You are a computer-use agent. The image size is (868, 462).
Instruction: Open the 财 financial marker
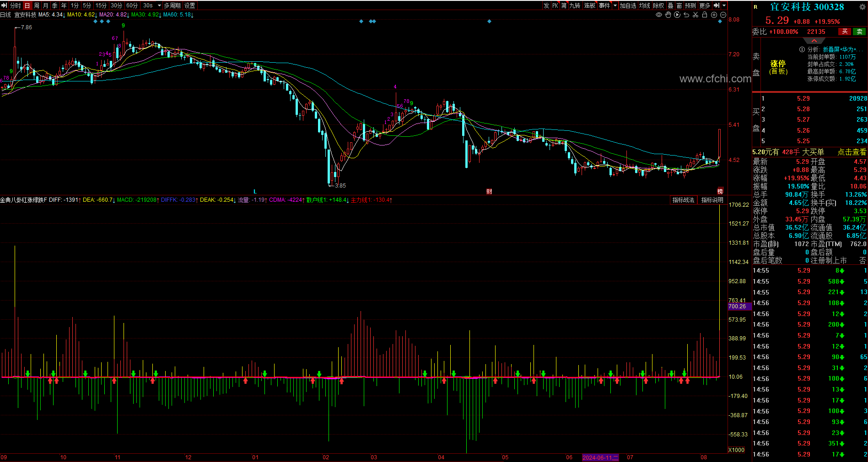pyautogui.click(x=489, y=192)
